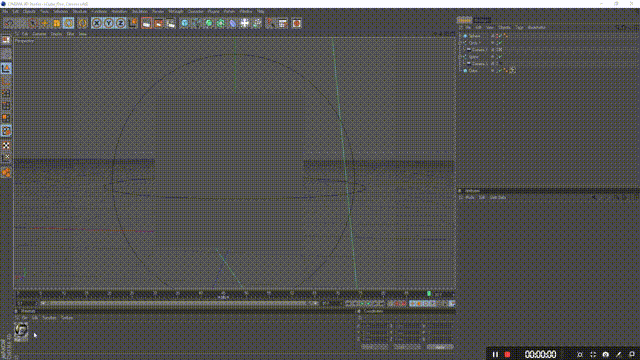Open the Objects tab in right panel
Viewport: 640px width, 360px height.
[464, 20]
